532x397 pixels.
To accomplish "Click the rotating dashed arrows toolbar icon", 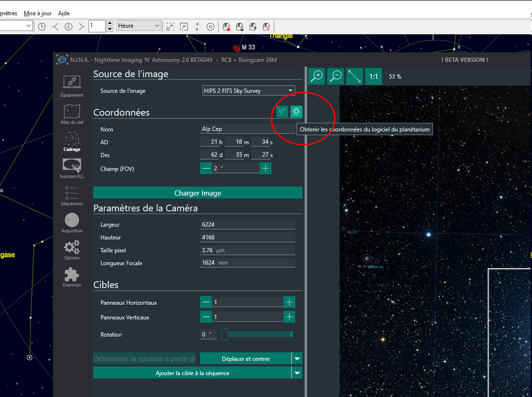I will tap(197, 27).
